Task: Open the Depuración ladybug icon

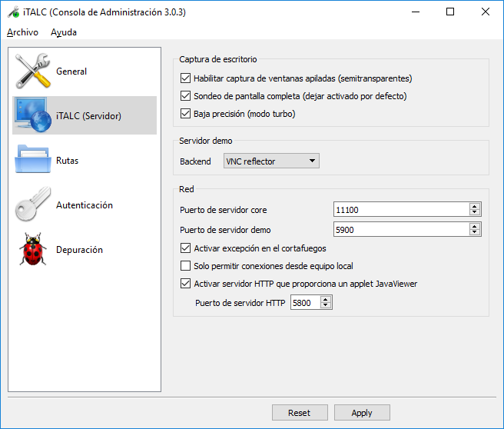Action: [33, 250]
